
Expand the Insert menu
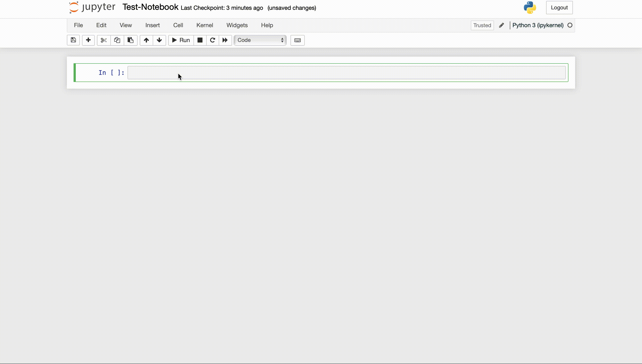pos(152,25)
